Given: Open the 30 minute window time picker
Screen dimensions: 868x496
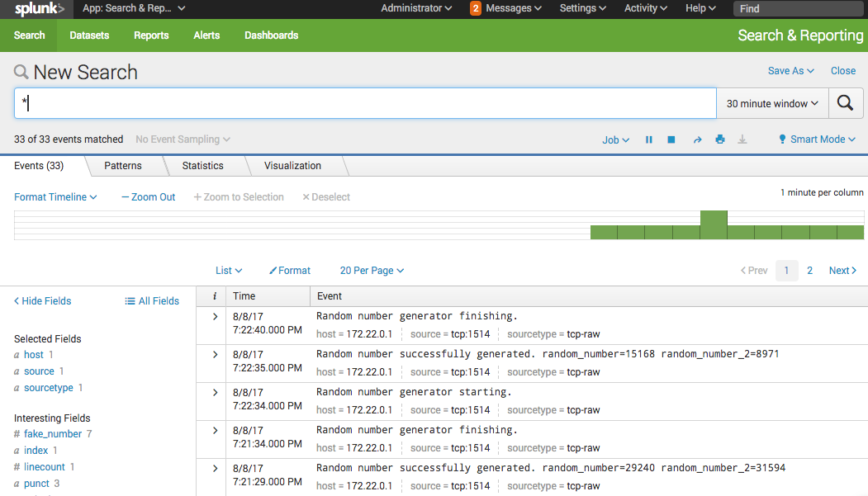Looking at the screenshot, I should pyautogui.click(x=771, y=103).
